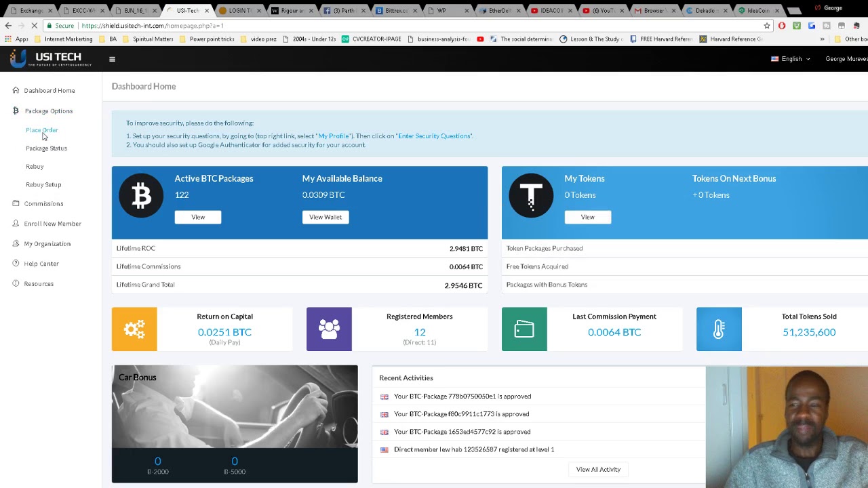Viewport: 868px width, 488px height.
Task: Select Place Order in sidebar
Action: [42, 130]
